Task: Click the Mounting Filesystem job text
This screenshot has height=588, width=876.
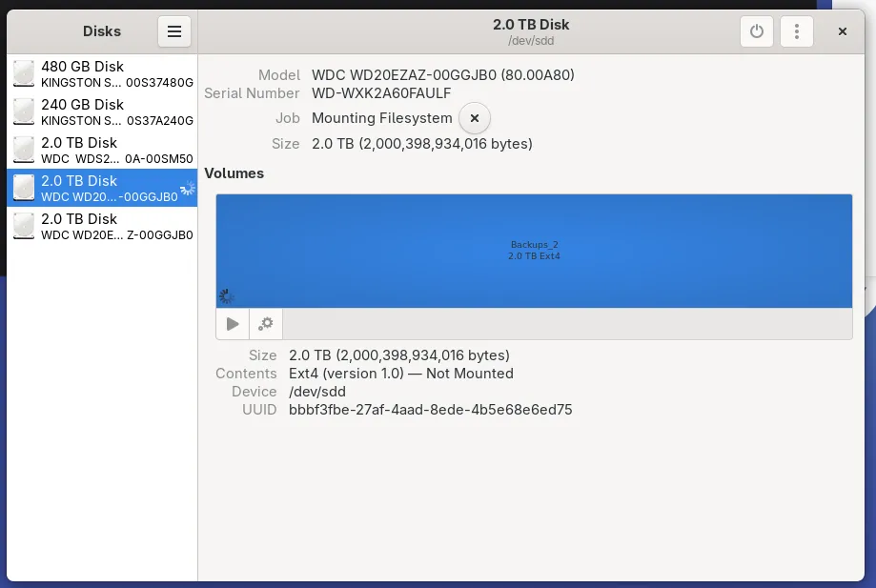Action: pyautogui.click(x=381, y=118)
